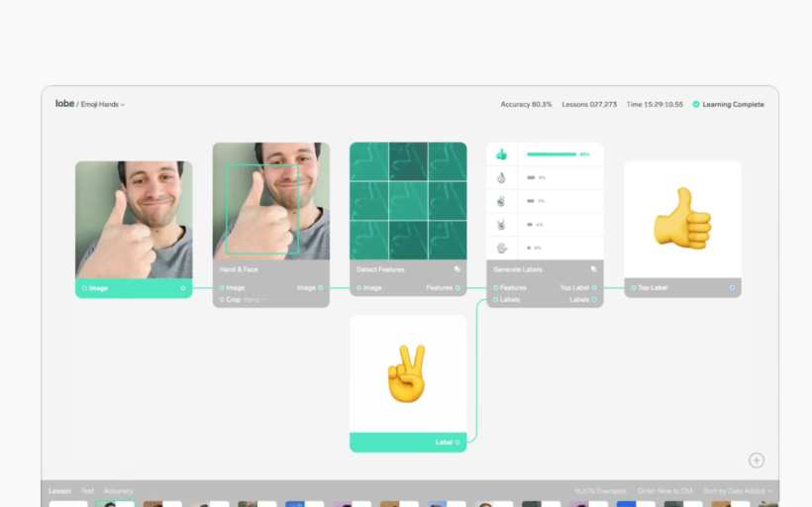Open the Accuracy tab
This screenshot has height=507, width=812.
pyautogui.click(x=119, y=491)
